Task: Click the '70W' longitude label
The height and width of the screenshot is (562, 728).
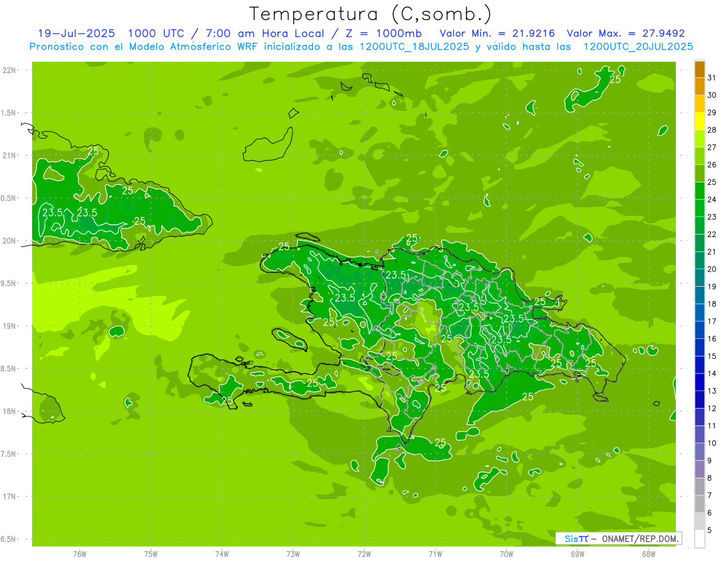Action: point(507,554)
